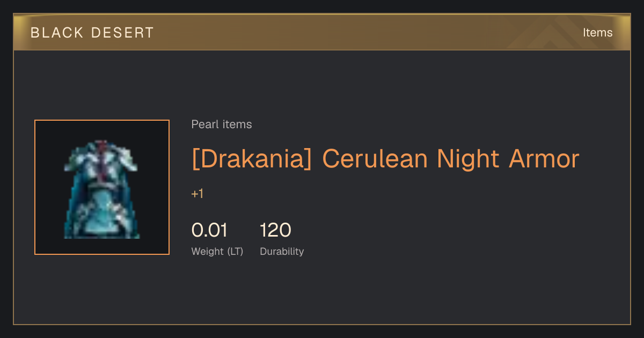
Task: Click the [Drakania] class tag in title
Action: [252, 159]
